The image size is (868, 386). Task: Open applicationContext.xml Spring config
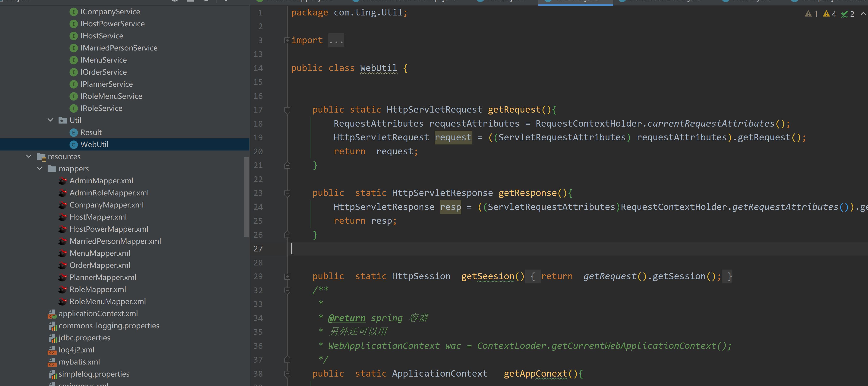(x=98, y=314)
